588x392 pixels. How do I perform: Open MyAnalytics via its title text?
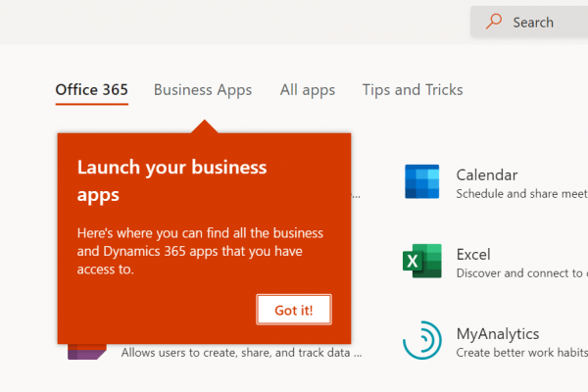point(498,334)
